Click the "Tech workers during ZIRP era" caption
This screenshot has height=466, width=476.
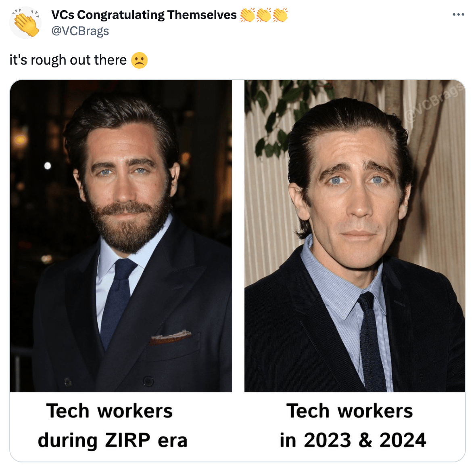pos(111,425)
